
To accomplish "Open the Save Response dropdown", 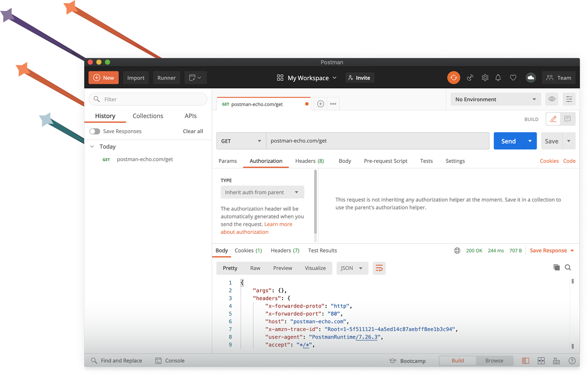I will (552, 250).
